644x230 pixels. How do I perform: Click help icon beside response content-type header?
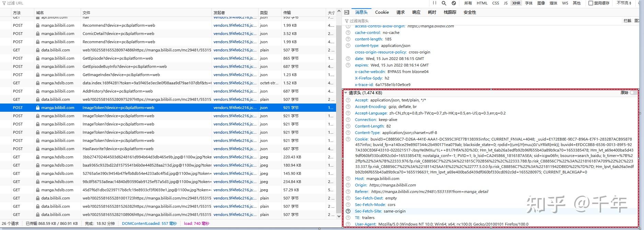[x=348, y=46]
